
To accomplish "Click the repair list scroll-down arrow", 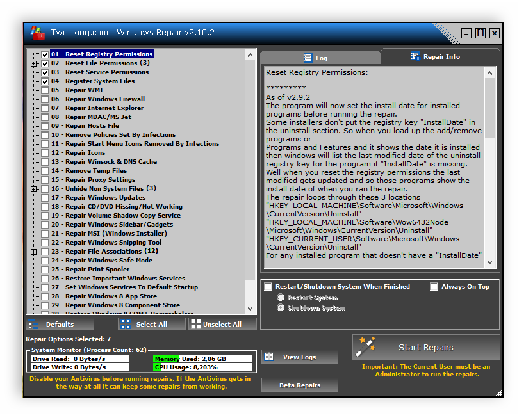I will click(250, 309).
